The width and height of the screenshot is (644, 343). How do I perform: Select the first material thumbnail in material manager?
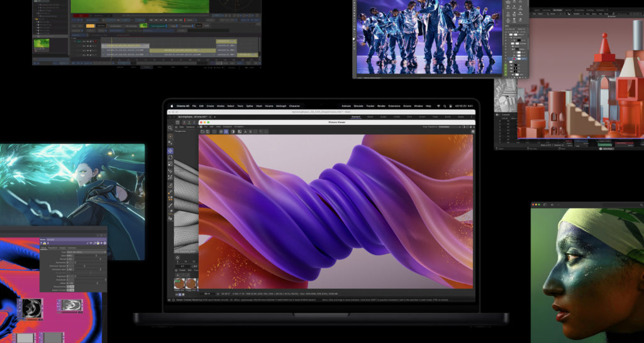click(178, 284)
